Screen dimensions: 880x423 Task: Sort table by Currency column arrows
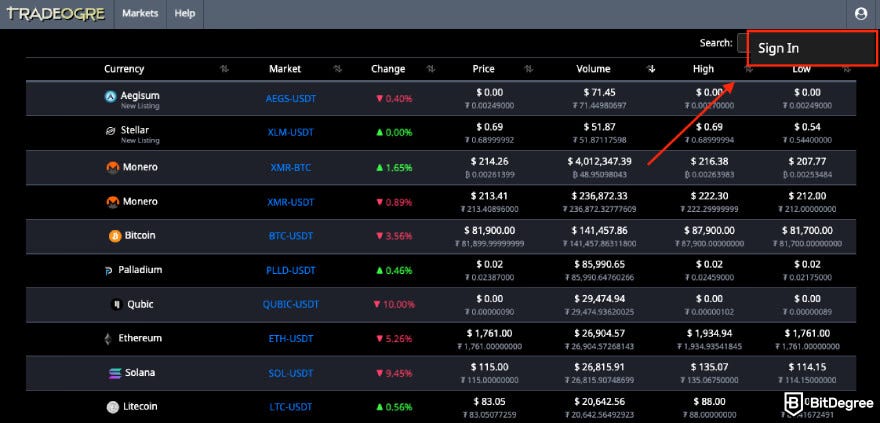coord(224,69)
